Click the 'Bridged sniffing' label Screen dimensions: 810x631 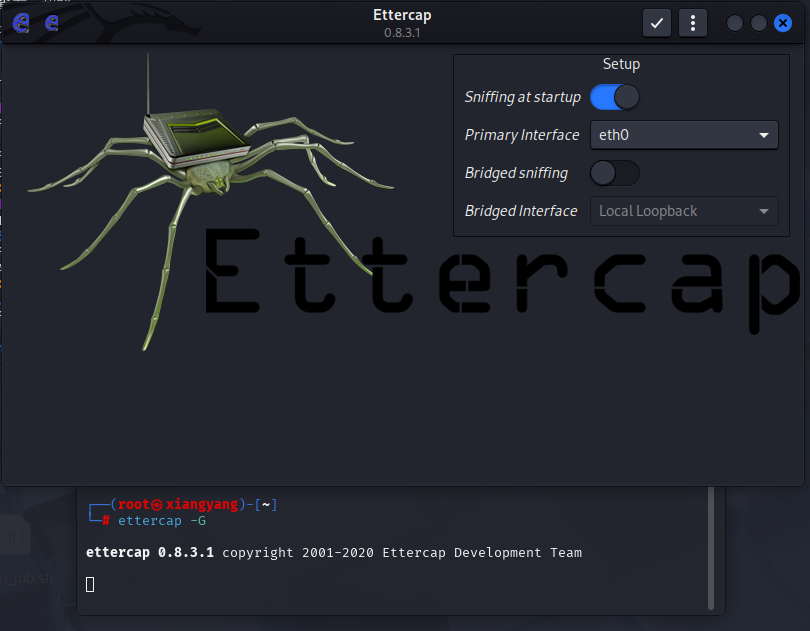[516, 173]
